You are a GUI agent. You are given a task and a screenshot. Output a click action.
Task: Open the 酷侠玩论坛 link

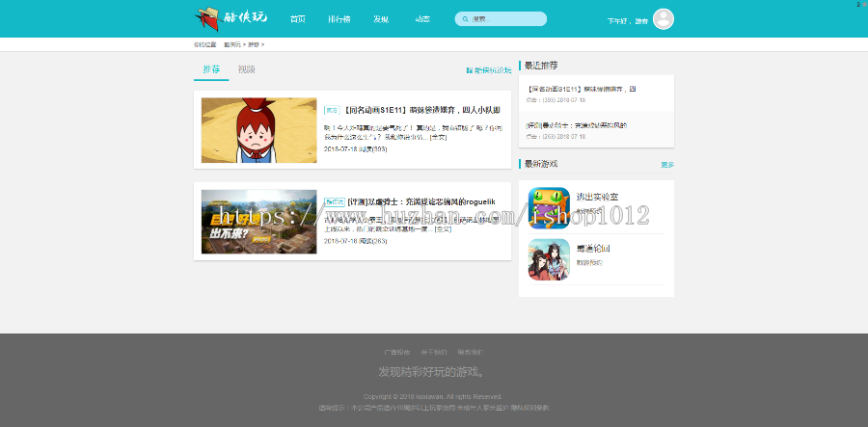493,70
